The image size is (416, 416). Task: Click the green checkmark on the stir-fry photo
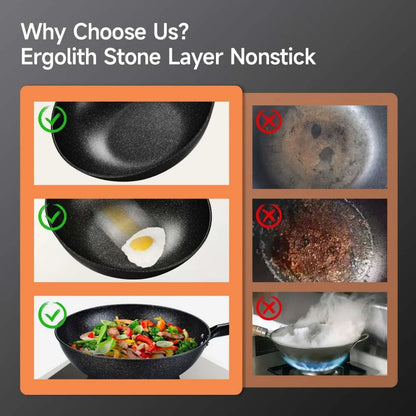(53, 315)
